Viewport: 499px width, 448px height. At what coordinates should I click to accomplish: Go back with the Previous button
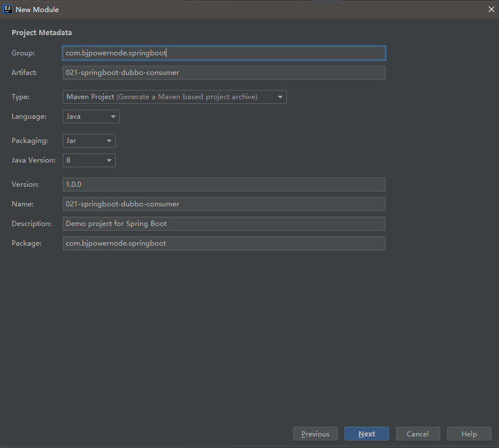(315, 434)
